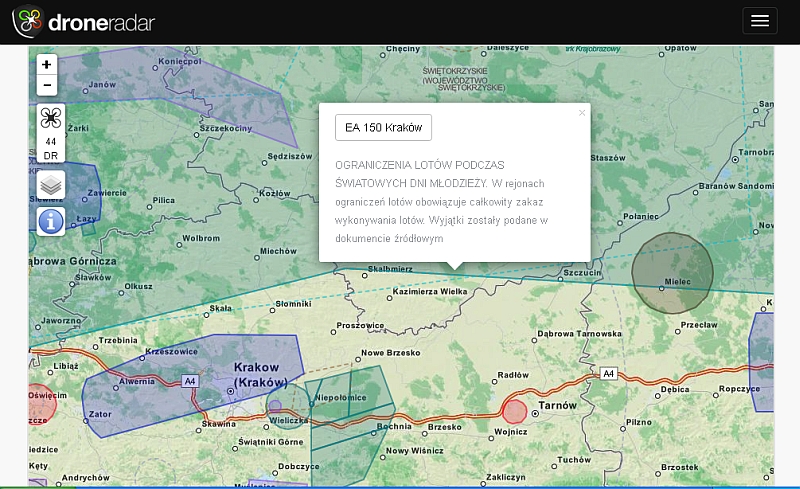The width and height of the screenshot is (800, 489).
Task: Click the Proszowice town label
Action: [360, 325]
